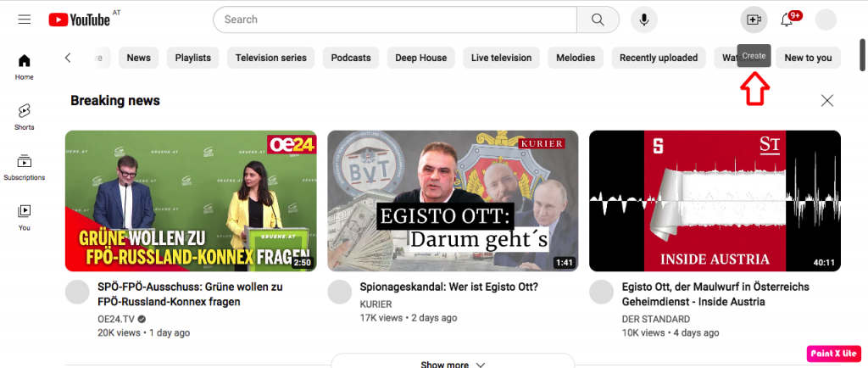Open the Inside Austria video thumbnail
Image resolution: width=868 pixels, height=368 pixels.
click(x=715, y=201)
